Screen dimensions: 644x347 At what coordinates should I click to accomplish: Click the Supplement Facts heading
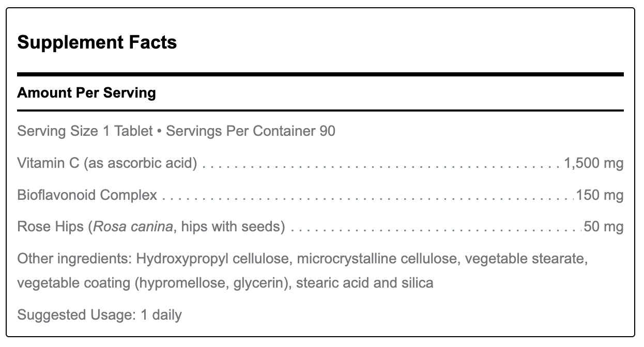(x=97, y=42)
